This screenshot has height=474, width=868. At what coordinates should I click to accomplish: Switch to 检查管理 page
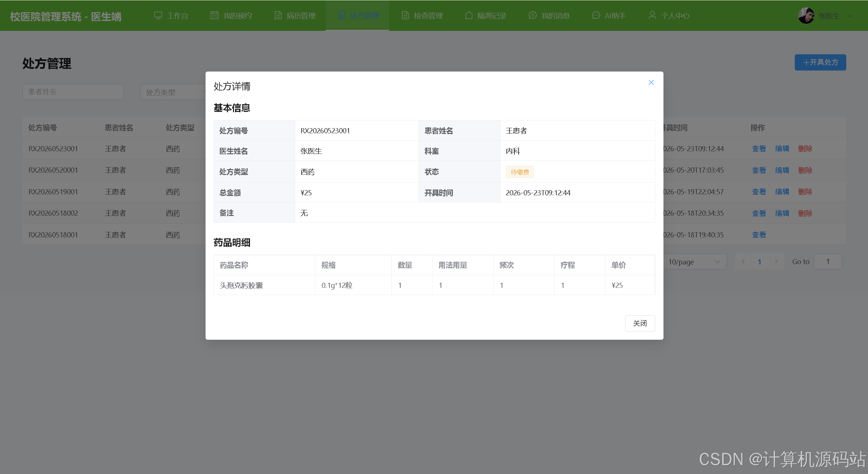pyautogui.click(x=422, y=16)
